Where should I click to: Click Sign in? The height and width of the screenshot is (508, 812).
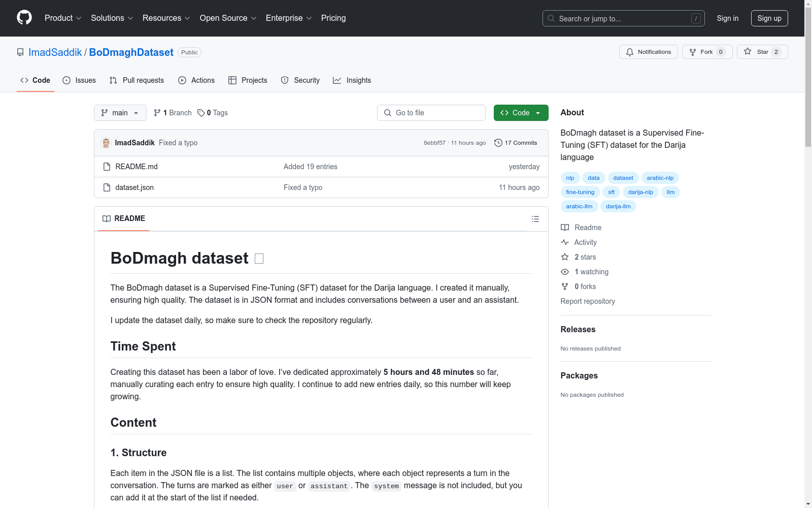pyautogui.click(x=728, y=18)
